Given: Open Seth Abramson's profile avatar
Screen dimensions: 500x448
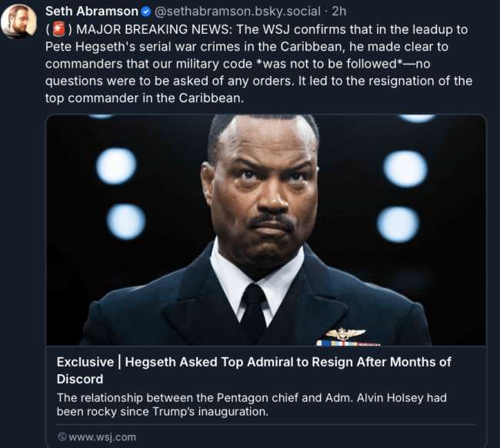Looking at the screenshot, I should pos(18,22).
